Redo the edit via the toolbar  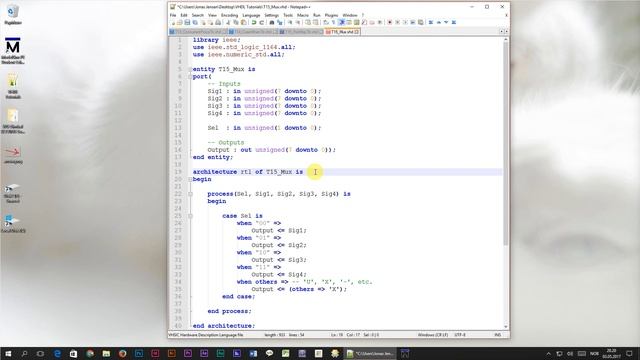[x=262, y=22]
